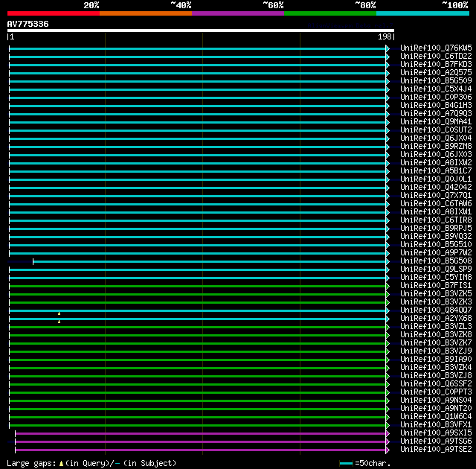
Task: Click the arrowhead ending the B5G508 alignment
Action: pos(387,261)
